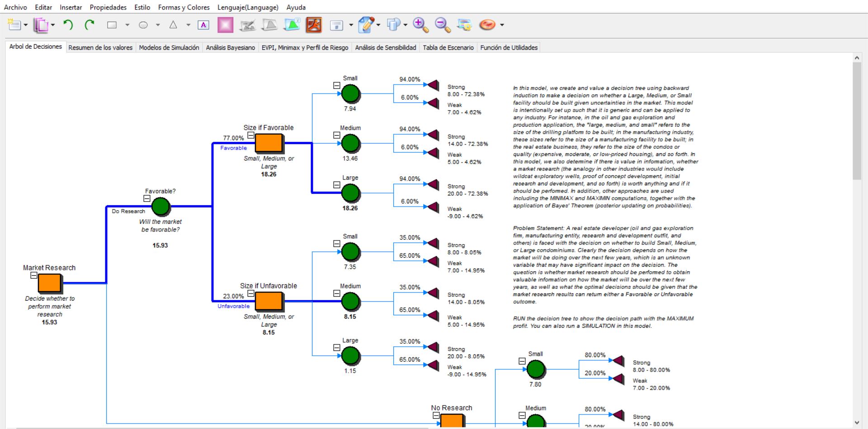
Task: Switch to Resumen de los valores tab
Action: click(100, 47)
